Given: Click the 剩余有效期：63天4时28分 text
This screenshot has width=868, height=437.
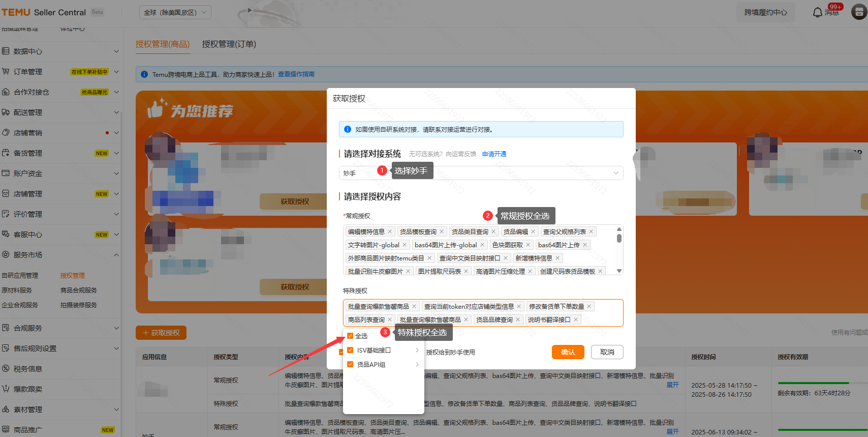Looking at the screenshot, I should (x=814, y=393).
